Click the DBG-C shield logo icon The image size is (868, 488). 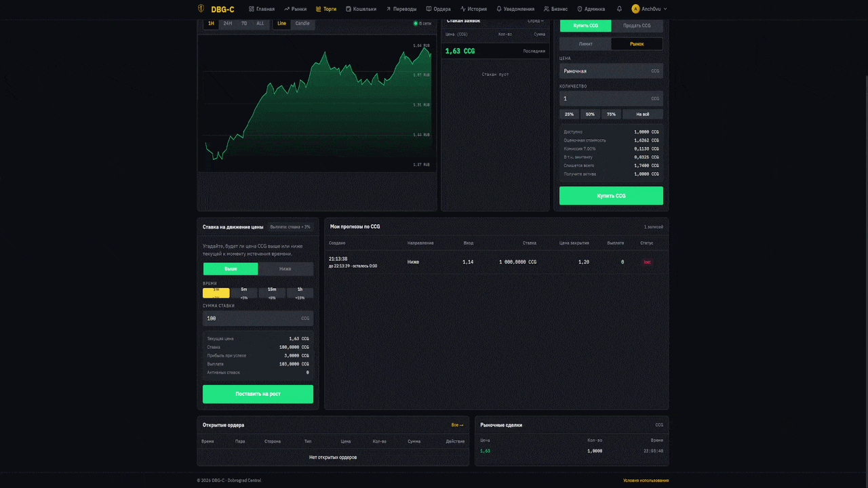(x=201, y=9)
